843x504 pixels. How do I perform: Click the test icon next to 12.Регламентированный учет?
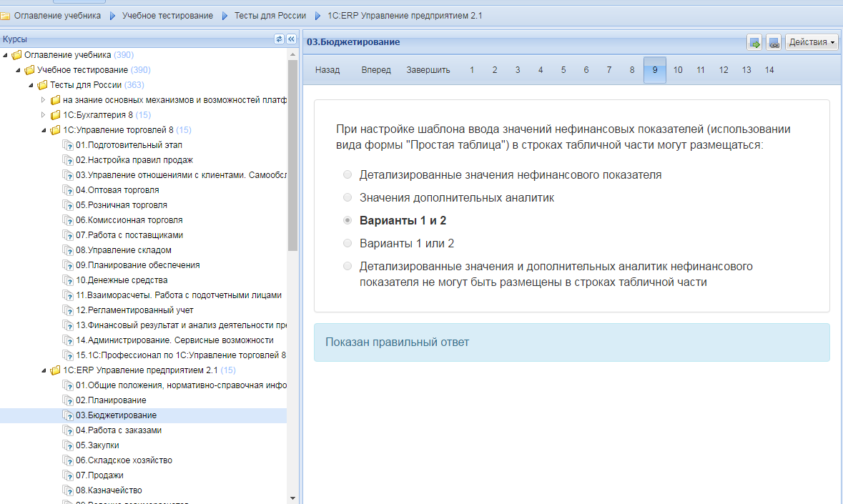pyautogui.click(x=68, y=310)
